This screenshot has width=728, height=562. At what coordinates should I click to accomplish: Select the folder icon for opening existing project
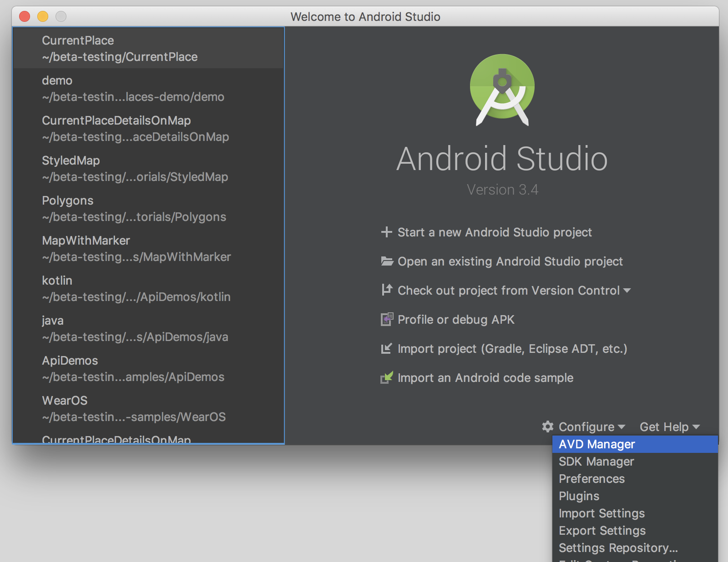pyautogui.click(x=386, y=261)
